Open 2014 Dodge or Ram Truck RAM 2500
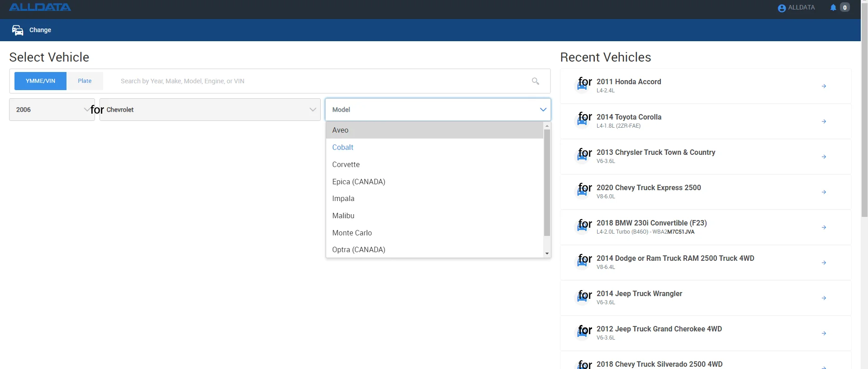 706,263
